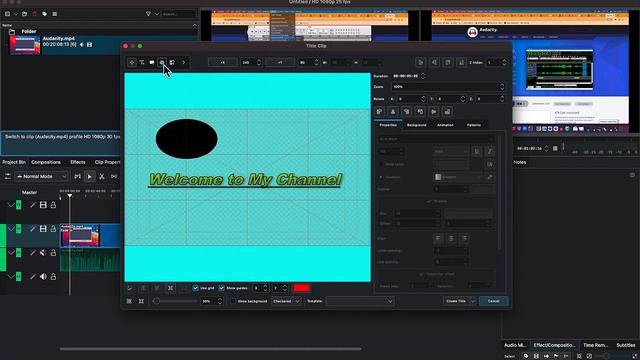Viewport: 640px width, 360px height.
Task: Click the original size zoom icon beside Fit zoom
Action: pyautogui.click(x=141, y=301)
